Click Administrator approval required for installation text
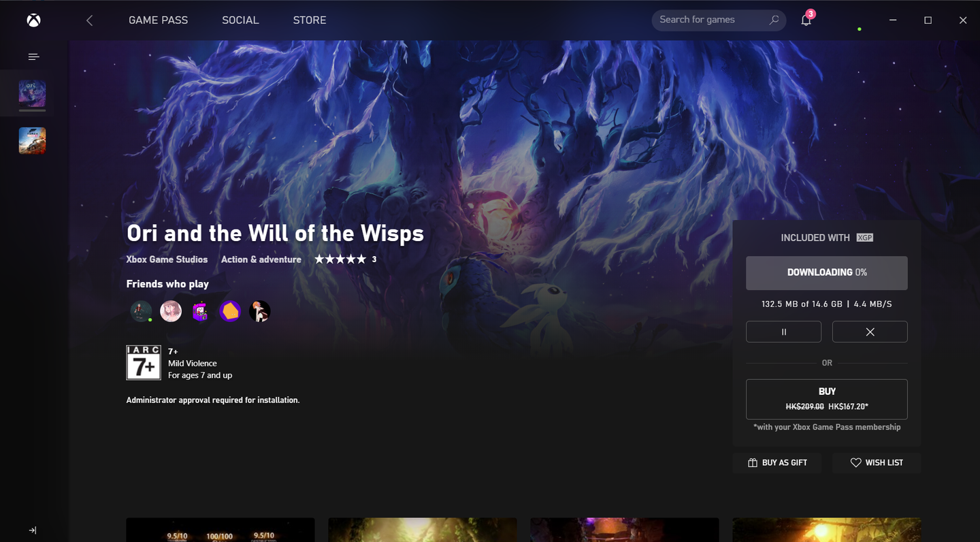Image resolution: width=980 pixels, height=542 pixels. click(x=213, y=400)
